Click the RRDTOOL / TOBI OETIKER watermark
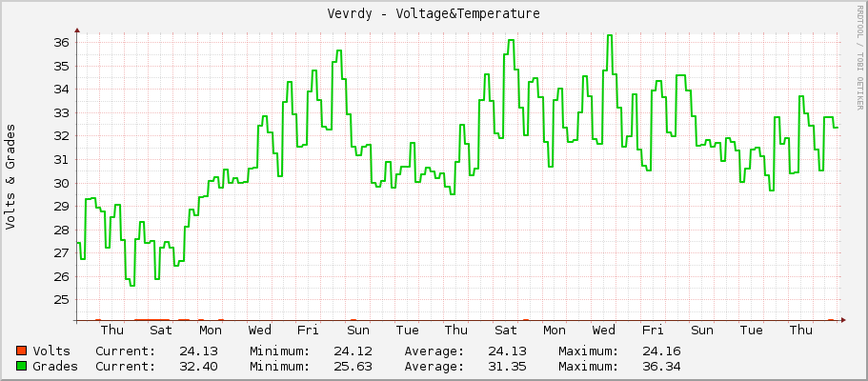868x381 pixels. point(859,55)
